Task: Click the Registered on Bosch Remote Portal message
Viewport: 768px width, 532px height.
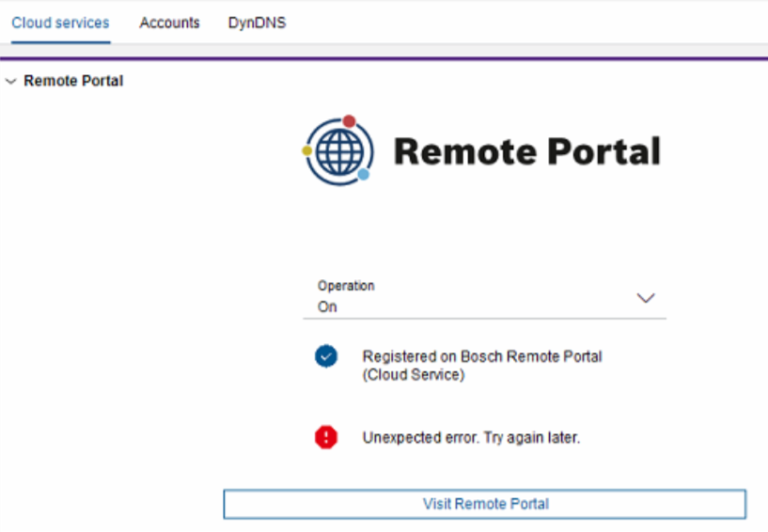Action: pos(482,356)
